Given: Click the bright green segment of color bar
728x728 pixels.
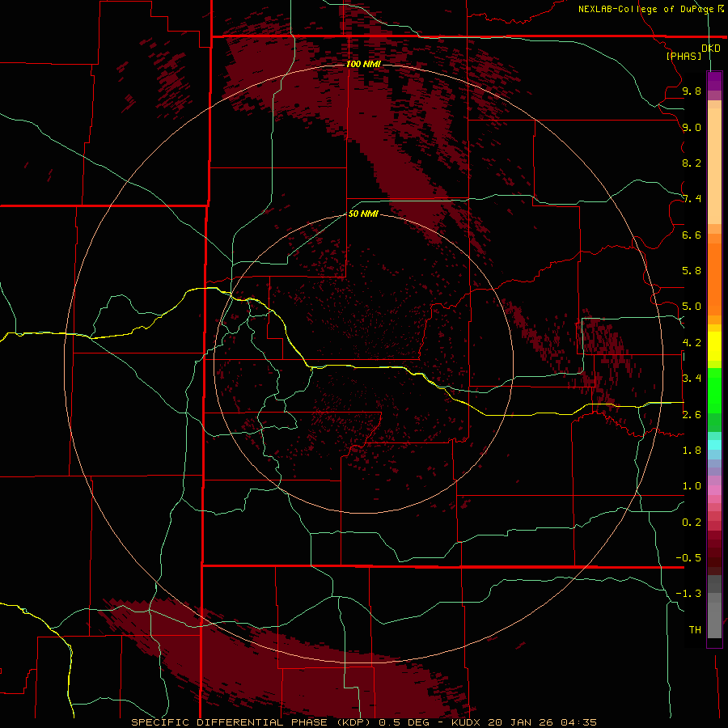Looking at the screenshot, I should [x=714, y=390].
